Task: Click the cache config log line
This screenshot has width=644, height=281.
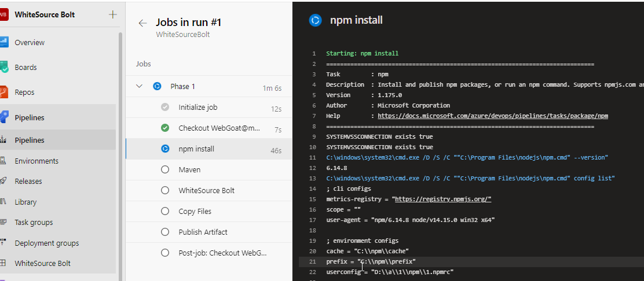Action: [x=367, y=251]
